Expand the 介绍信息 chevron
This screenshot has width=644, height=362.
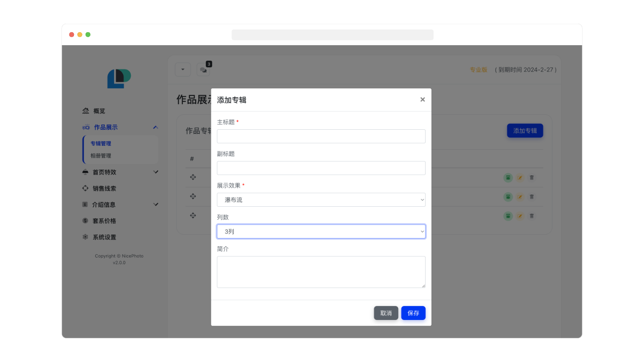156,204
